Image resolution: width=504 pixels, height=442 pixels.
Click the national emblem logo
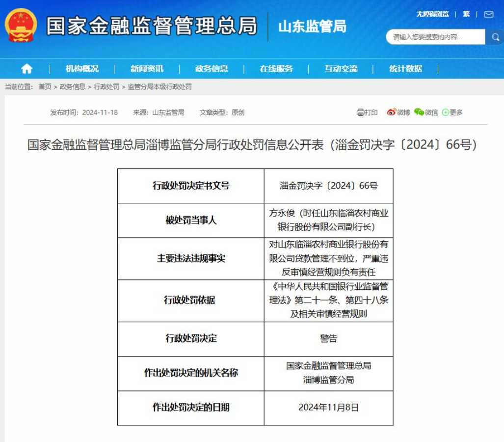pos(21,26)
